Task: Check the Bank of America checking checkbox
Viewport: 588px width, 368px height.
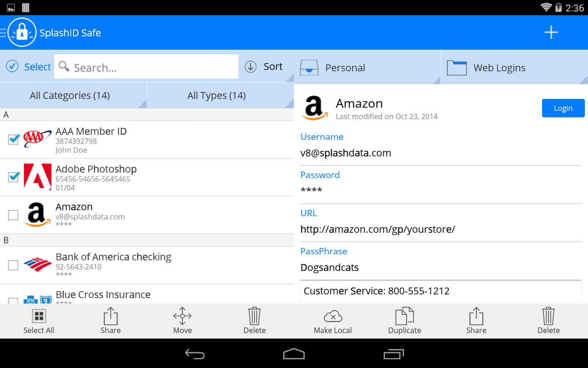Action: (13, 265)
